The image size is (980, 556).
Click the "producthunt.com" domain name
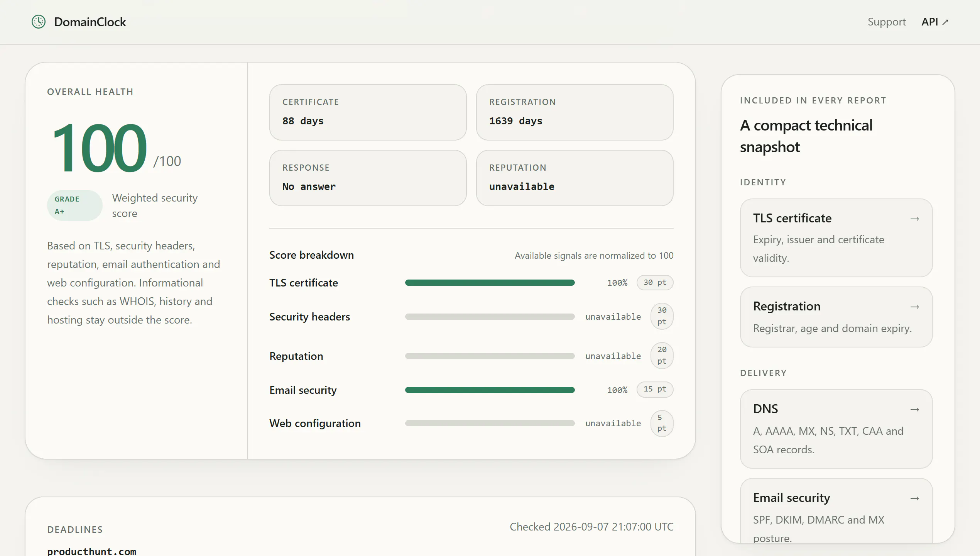coord(91,551)
